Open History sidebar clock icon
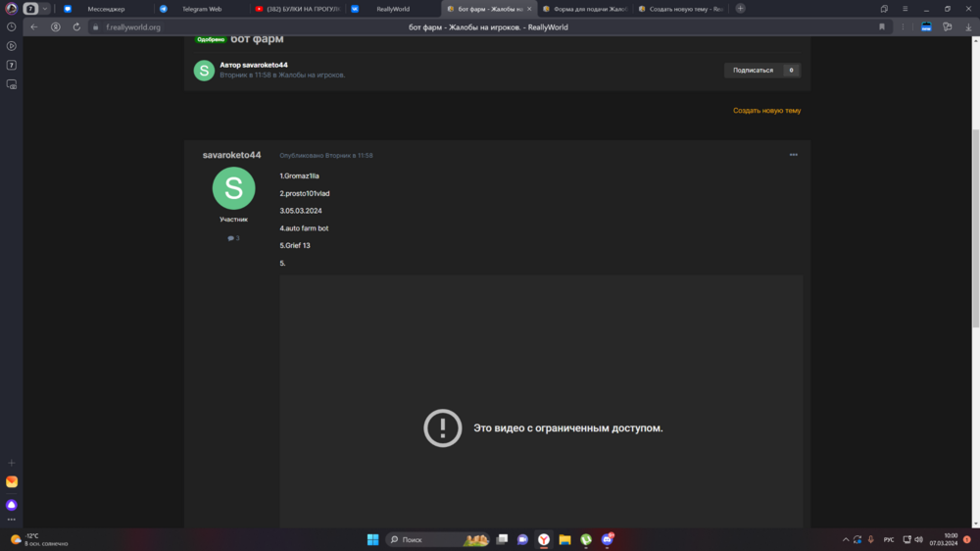The height and width of the screenshot is (551, 980). (x=11, y=26)
